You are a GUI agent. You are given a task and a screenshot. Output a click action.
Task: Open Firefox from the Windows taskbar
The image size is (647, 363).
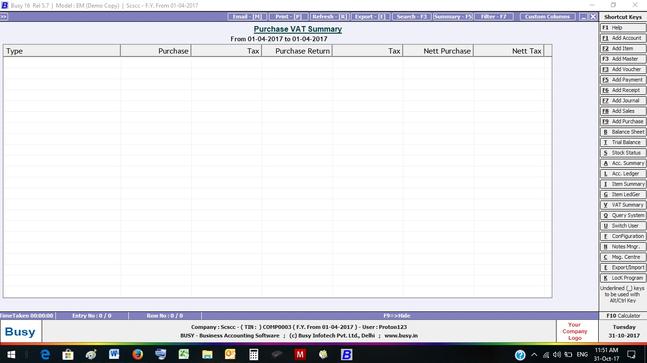pos(137,354)
